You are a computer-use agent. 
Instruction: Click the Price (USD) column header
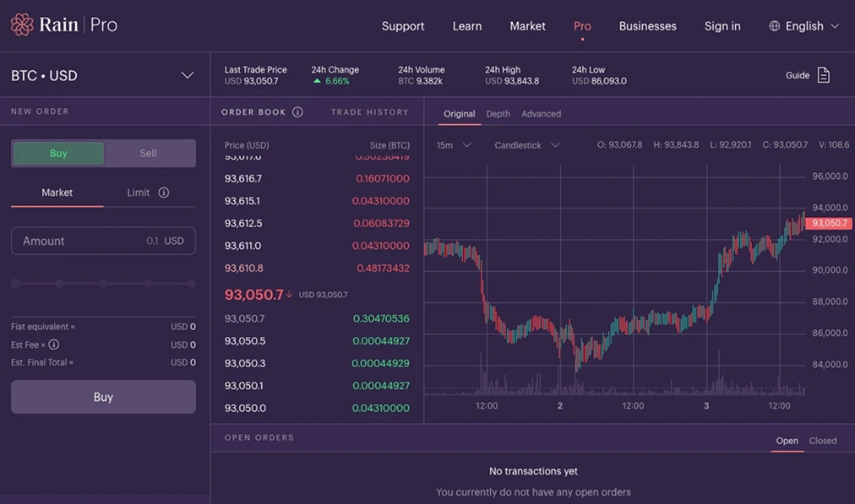(x=247, y=145)
